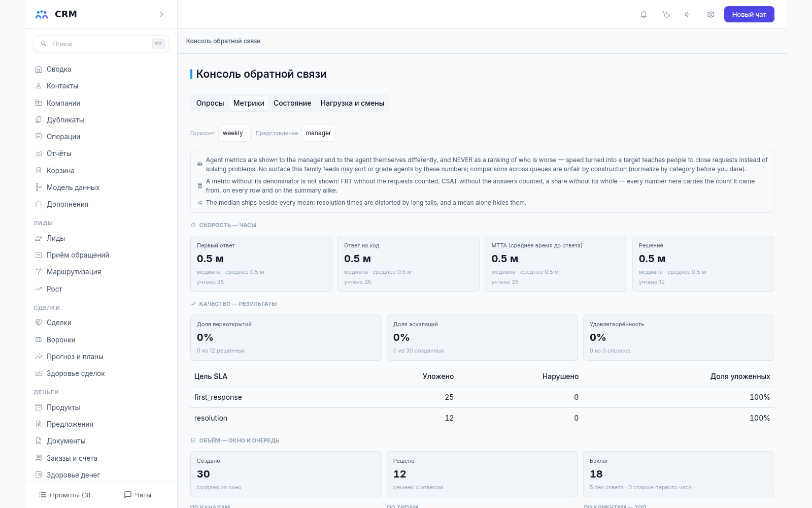
Task: Open Корзина trash icon in sidebar
Action: [39, 171]
